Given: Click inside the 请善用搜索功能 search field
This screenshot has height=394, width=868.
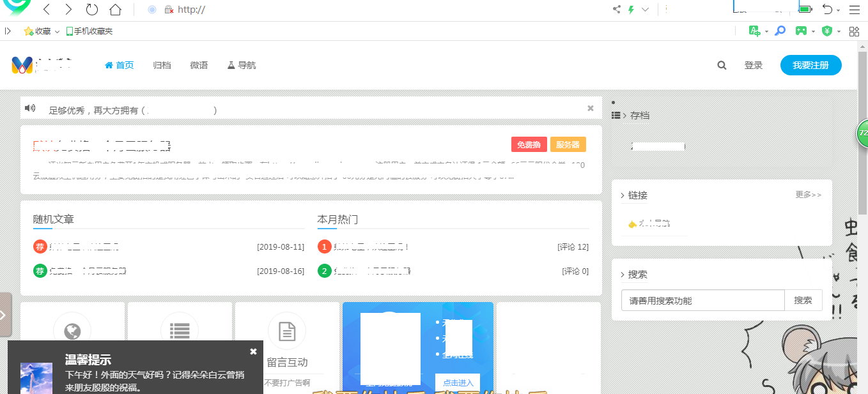Looking at the screenshot, I should [x=702, y=300].
